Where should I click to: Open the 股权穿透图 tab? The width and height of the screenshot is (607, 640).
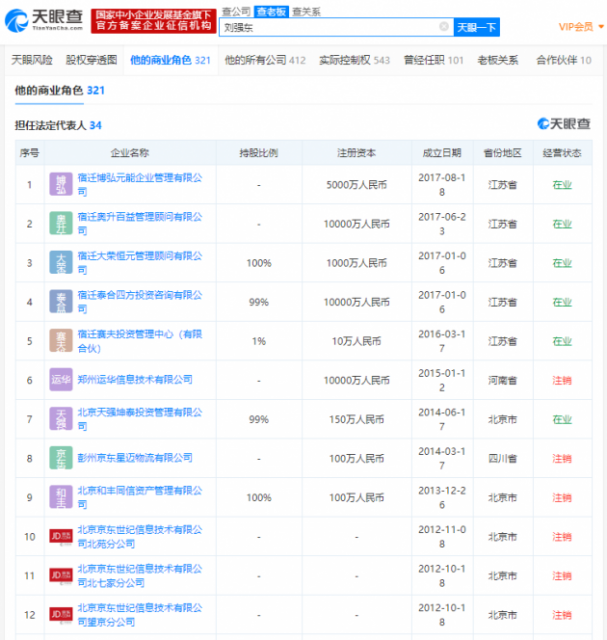(x=91, y=61)
